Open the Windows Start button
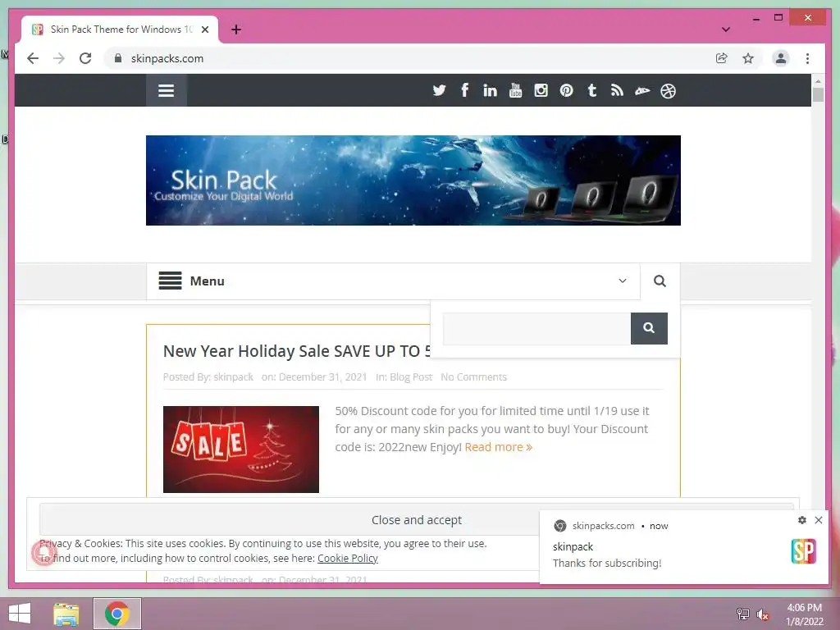This screenshot has height=630, width=840. point(20,614)
